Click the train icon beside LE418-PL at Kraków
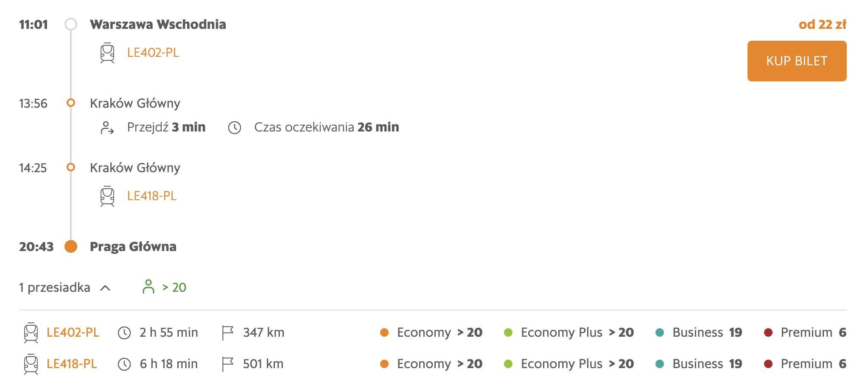The width and height of the screenshot is (868, 391). point(107,196)
